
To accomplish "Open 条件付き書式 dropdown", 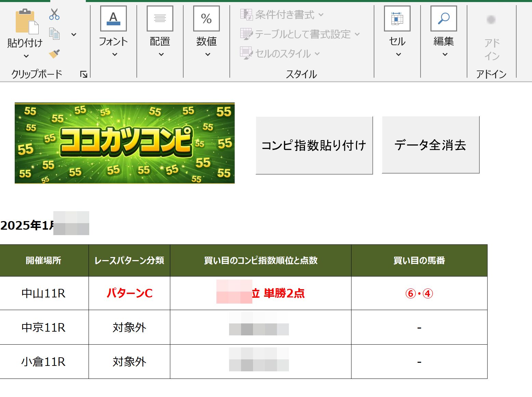I will tap(282, 15).
